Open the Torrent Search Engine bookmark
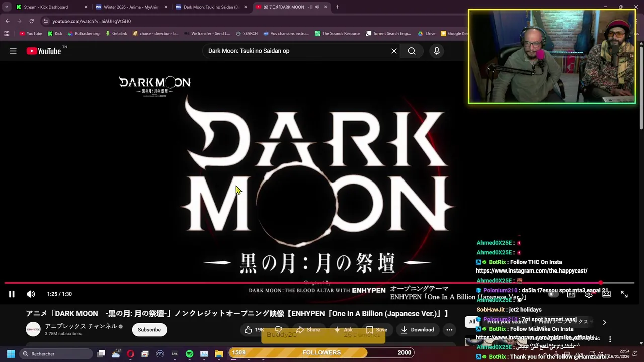The image size is (644, 362). [x=388, y=34]
